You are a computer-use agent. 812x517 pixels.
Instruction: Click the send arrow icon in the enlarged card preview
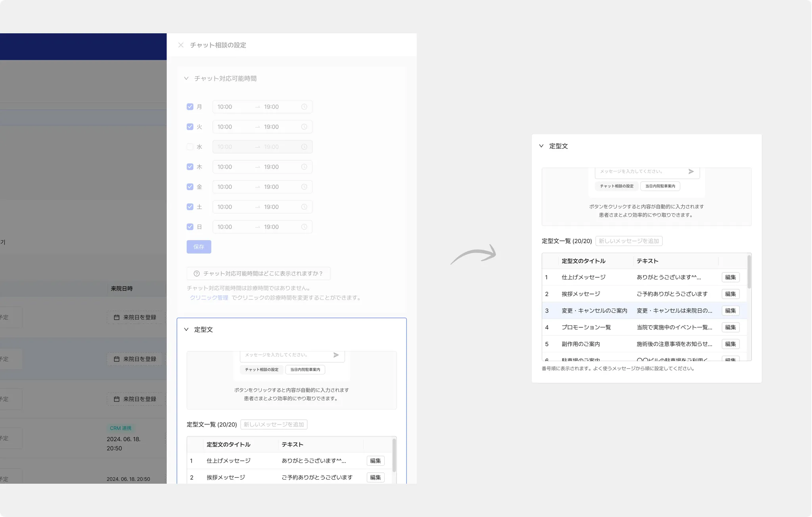click(691, 171)
